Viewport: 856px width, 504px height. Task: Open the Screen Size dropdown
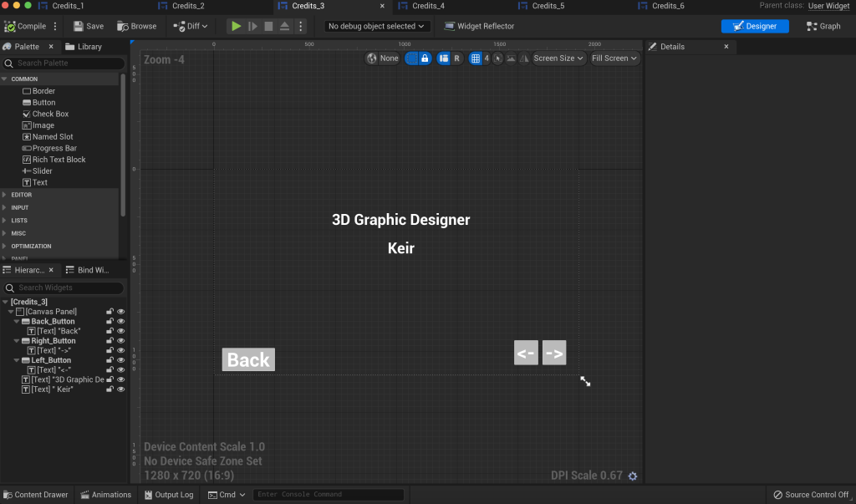(x=558, y=59)
